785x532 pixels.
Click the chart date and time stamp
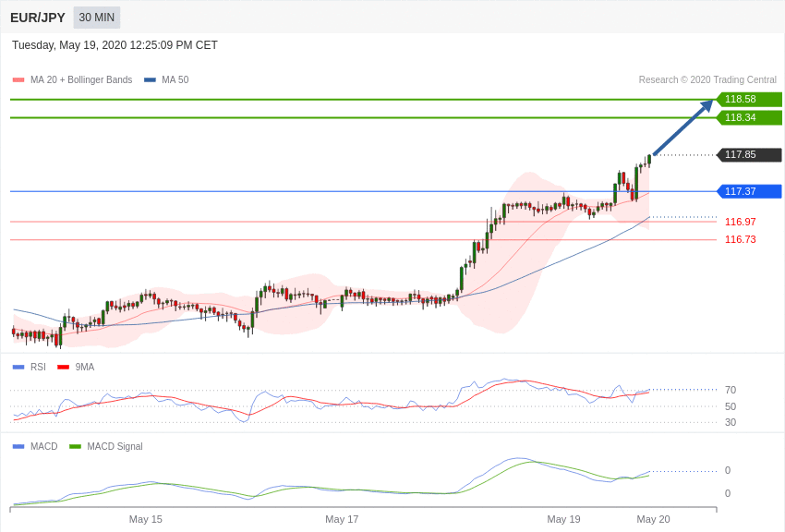[x=115, y=45]
